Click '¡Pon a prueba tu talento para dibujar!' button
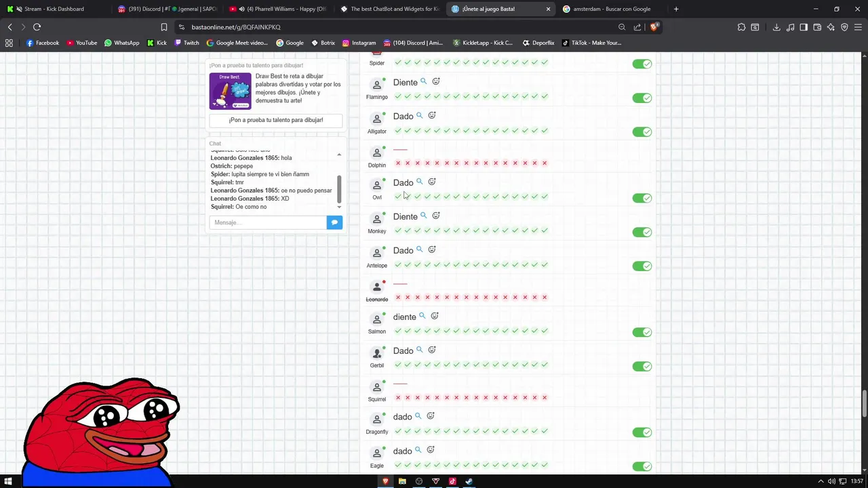The width and height of the screenshot is (868, 488). point(276,120)
